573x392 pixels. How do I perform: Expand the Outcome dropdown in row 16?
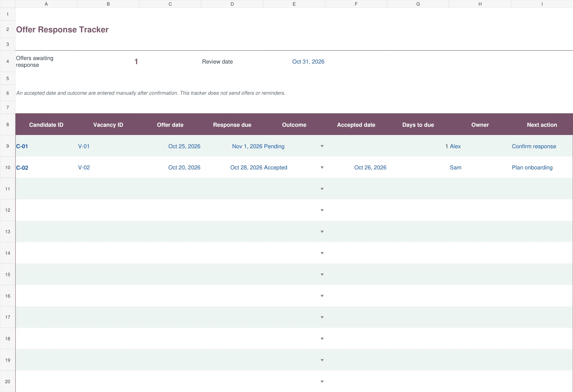click(322, 296)
